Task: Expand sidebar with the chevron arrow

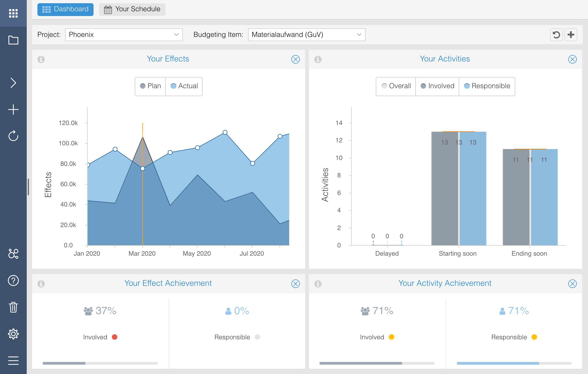Action: pyautogui.click(x=13, y=83)
